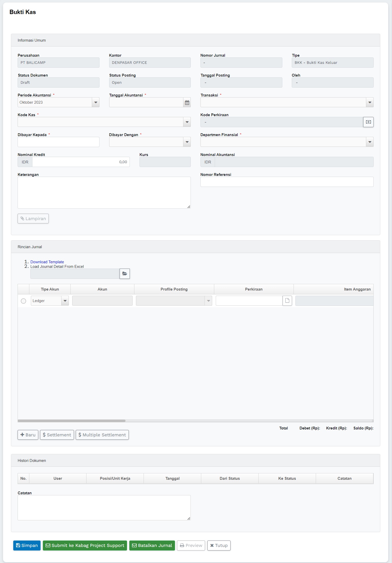Screen dimensions: 392x563
Task: Expand the Departmen Finansial dropdown
Action: coord(370,142)
